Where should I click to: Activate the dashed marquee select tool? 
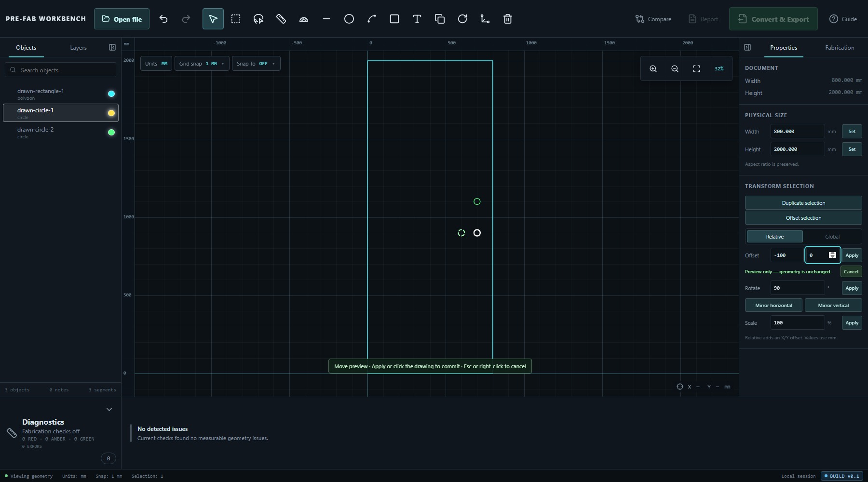(236, 19)
